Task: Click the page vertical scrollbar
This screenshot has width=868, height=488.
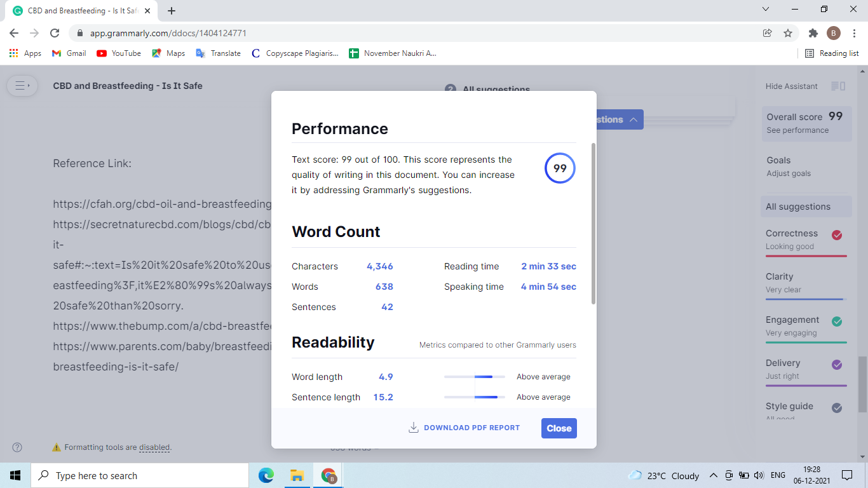Action: point(862,384)
